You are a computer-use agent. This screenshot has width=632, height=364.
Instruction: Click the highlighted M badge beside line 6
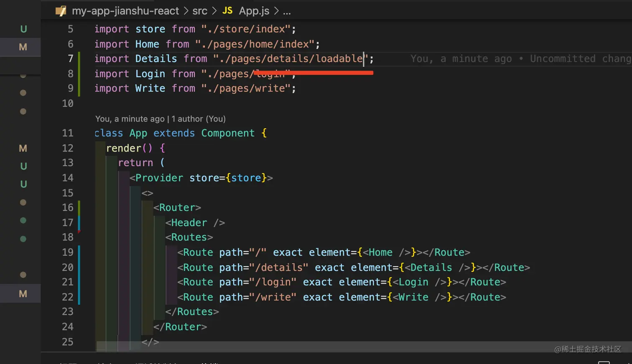(23, 47)
